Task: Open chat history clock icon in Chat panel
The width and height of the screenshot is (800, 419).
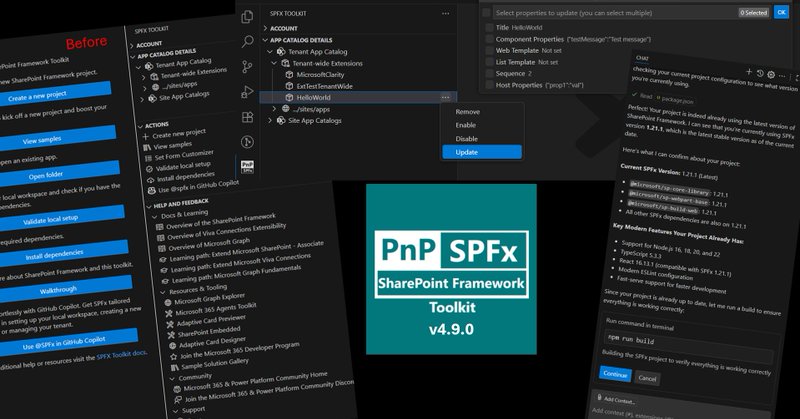Action: (x=760, y=73)
